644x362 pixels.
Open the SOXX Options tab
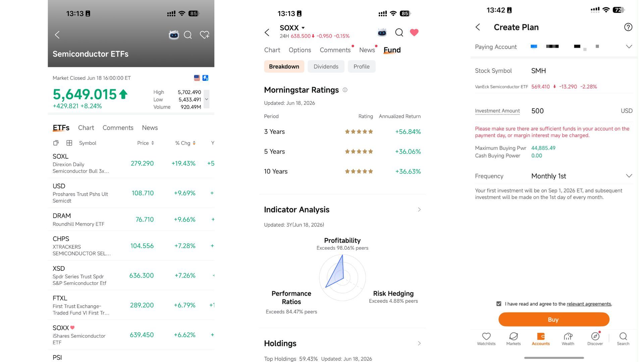tap(300, 50)
